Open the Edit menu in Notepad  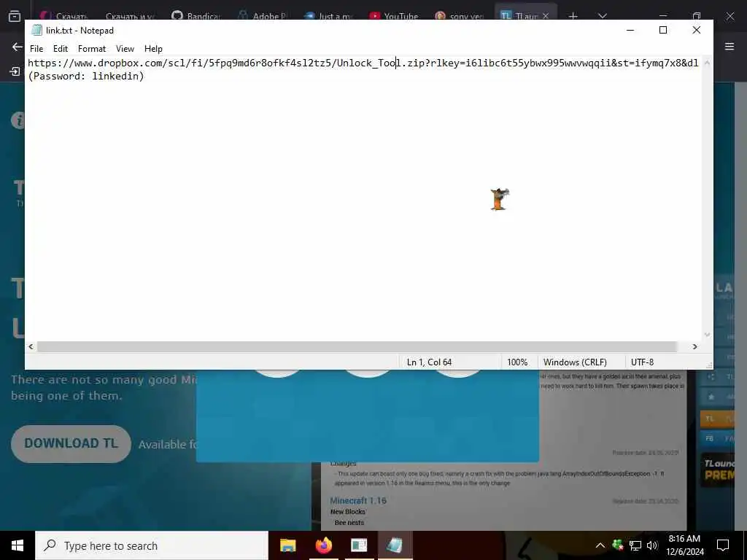coord(61,49)
